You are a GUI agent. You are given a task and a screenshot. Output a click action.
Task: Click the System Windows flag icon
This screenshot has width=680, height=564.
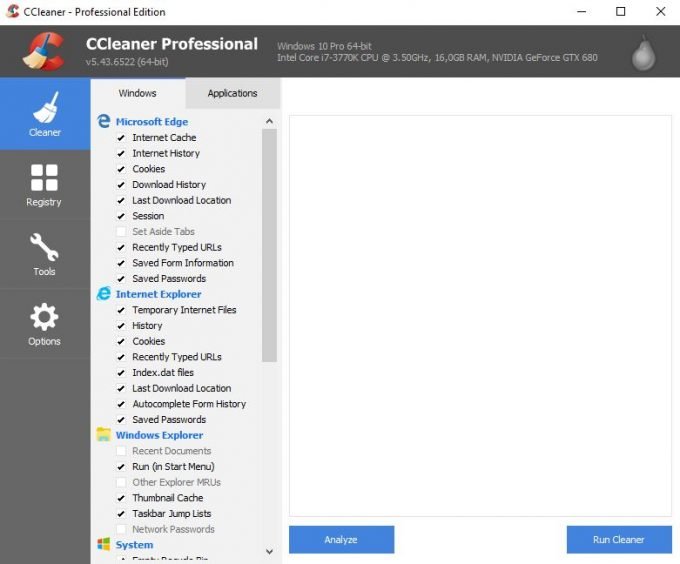(104, 544)
